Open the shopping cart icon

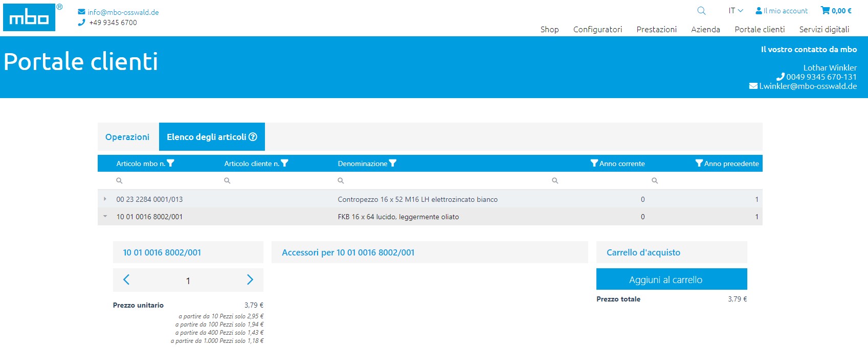(825, 10)
